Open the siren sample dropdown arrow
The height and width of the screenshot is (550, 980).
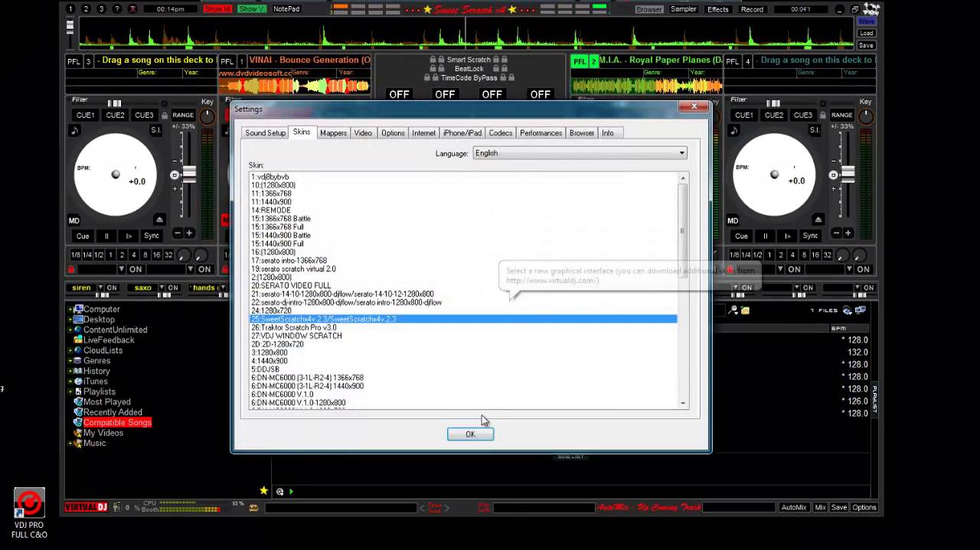pyautogui.click(x=100, y=288)
